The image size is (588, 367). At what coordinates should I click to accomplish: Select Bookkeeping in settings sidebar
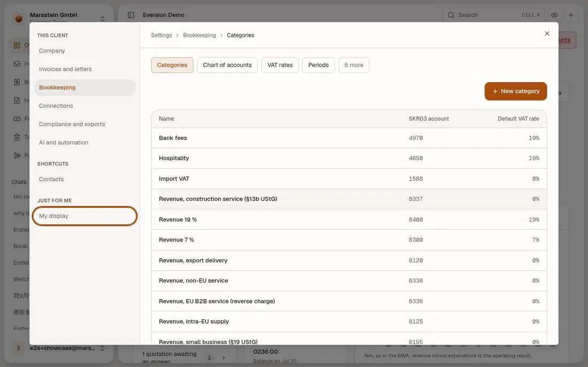(84, 88)
